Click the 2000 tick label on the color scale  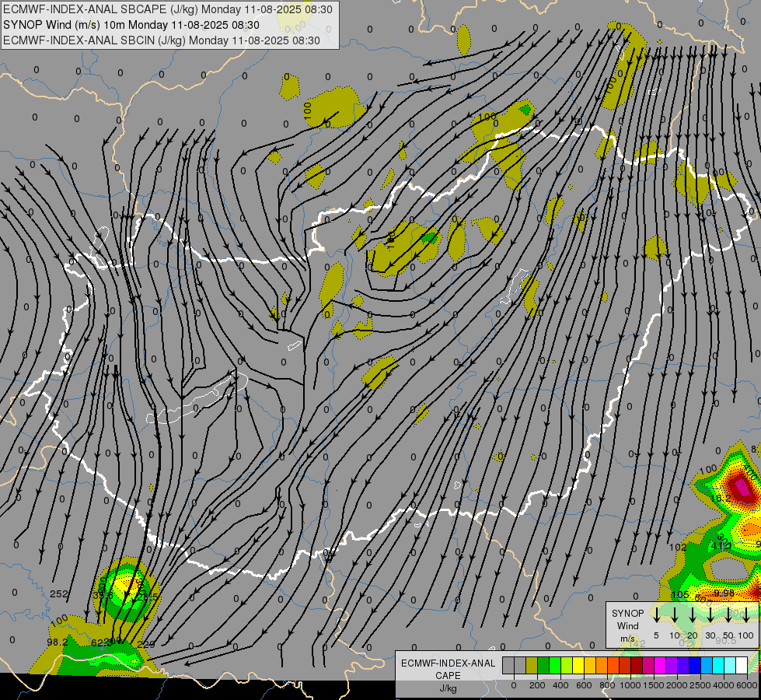click(677, 685)
